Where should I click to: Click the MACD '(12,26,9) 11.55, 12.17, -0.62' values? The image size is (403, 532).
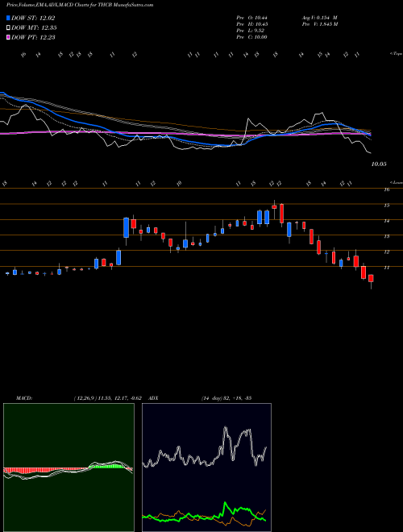click(110, 398)
